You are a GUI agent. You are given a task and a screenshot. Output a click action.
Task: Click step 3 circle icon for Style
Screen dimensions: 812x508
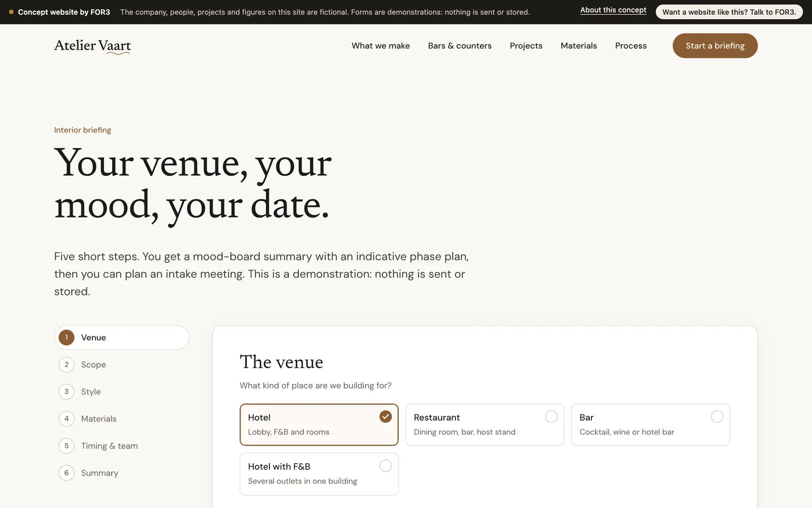click(x=66, y=392)
